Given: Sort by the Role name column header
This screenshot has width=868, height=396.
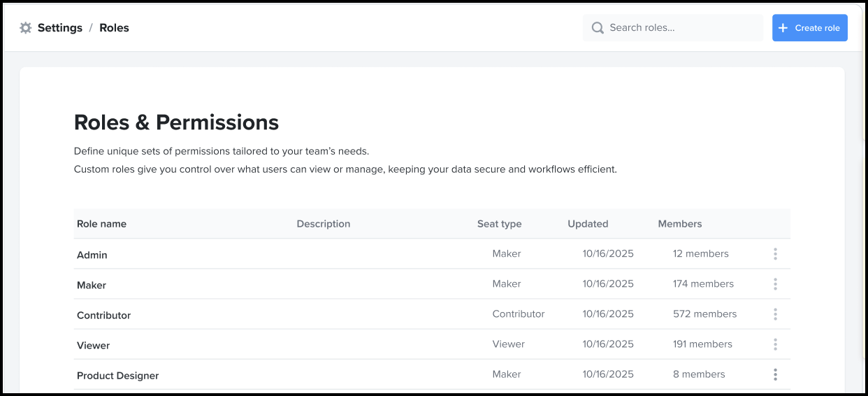Looking at the screenshot, I should pyautogui.click(x=101, y=224).
